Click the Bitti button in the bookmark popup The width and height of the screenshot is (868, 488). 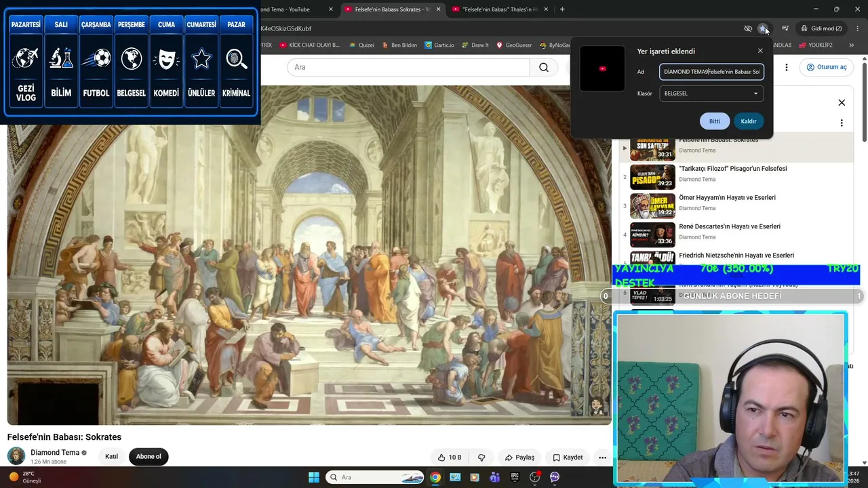click(715, 121)
